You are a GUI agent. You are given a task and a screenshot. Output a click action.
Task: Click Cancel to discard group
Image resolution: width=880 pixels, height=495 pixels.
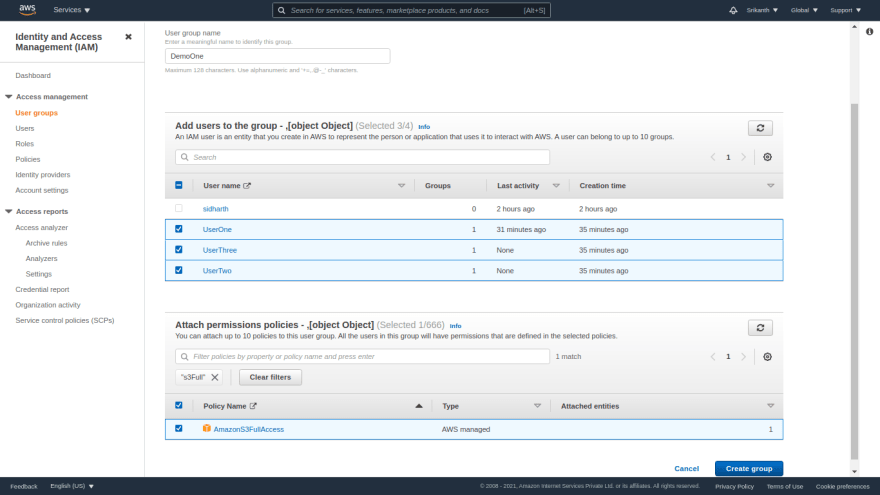(686, 469)
